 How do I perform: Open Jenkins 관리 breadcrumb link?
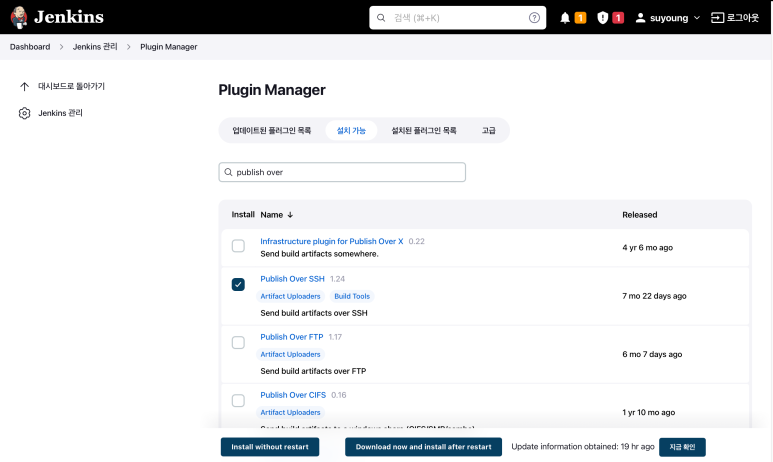point(95,47)
